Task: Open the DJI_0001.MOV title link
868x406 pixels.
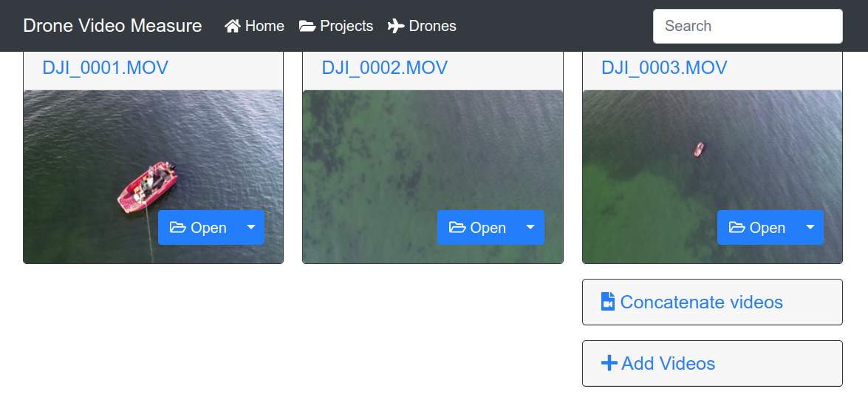Action: [106, 68]
